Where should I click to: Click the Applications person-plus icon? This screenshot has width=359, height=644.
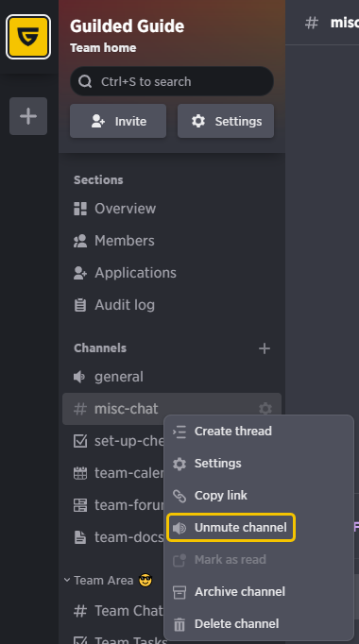(80, 273)
